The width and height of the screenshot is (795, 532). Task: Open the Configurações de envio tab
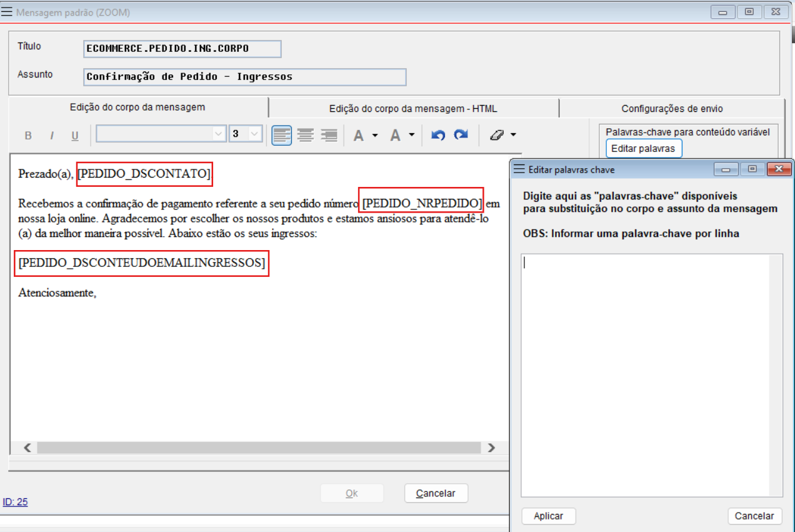[x=672, y=109]
